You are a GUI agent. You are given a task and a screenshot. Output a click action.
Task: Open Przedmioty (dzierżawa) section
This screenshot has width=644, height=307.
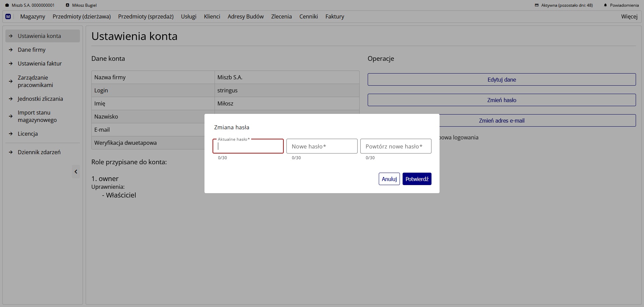click(x=82, y=16)
